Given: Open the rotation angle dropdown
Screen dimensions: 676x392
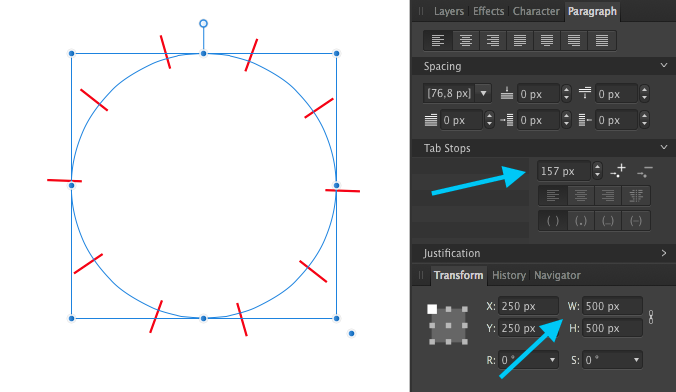Looking at the screenshot, I should tap(552, 360).
